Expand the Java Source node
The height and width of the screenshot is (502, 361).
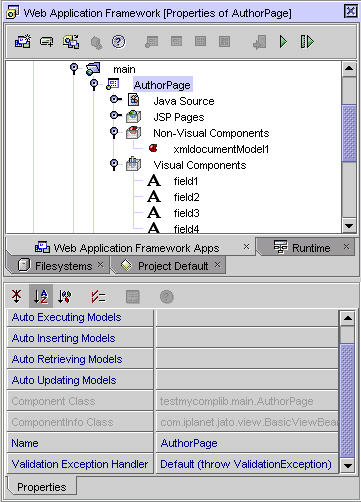(x=115, y=99)
